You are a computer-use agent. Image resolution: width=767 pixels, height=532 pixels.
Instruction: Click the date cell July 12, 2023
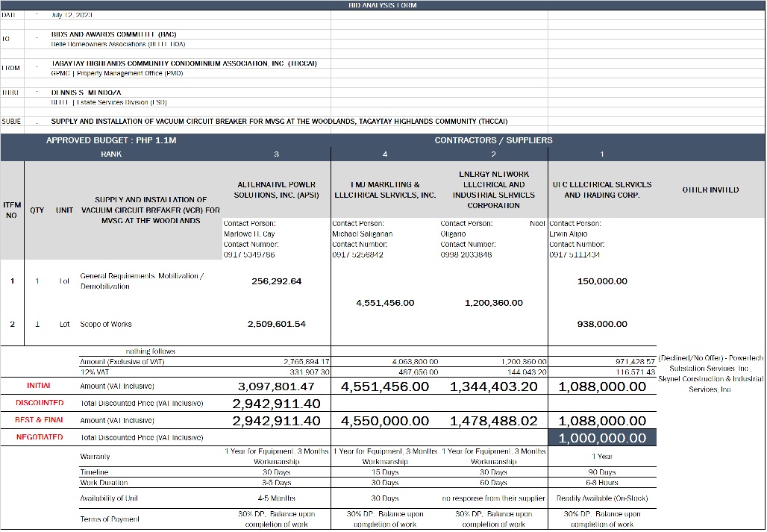tap(72, 15)
